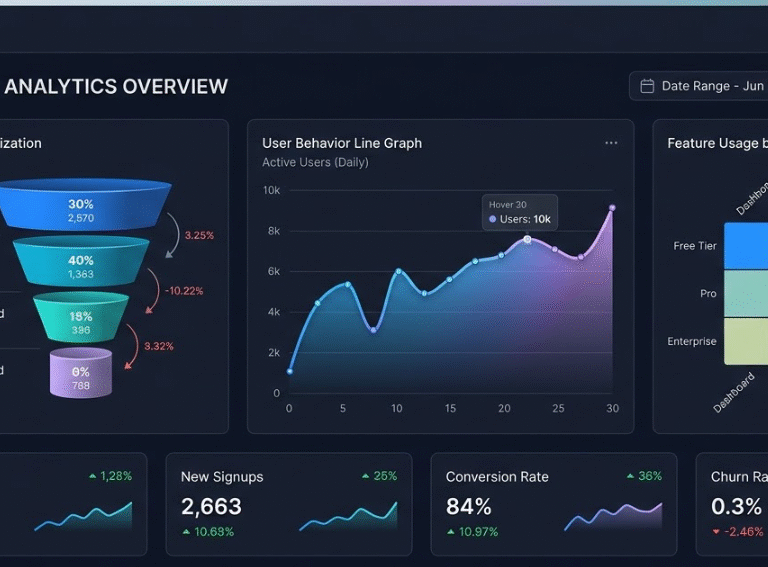
Task: Open the Conversion Rate card
Action: coord(553,504)
